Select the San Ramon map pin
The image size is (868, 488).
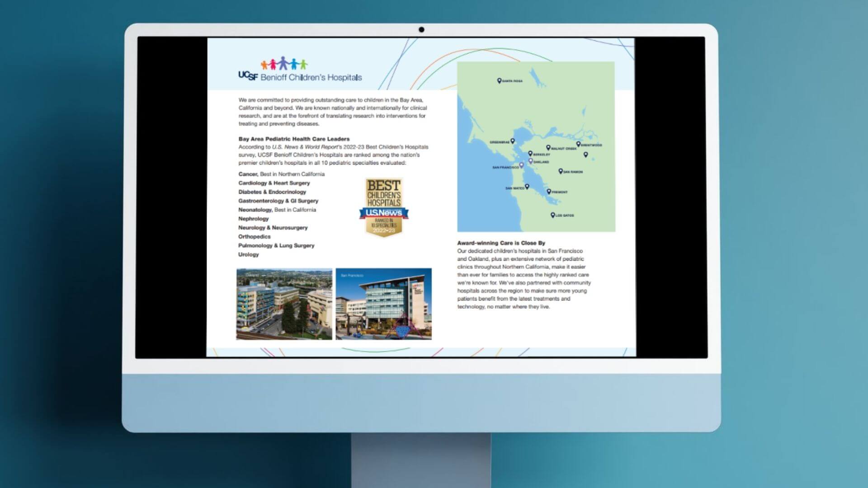click(x=561, y=171)
